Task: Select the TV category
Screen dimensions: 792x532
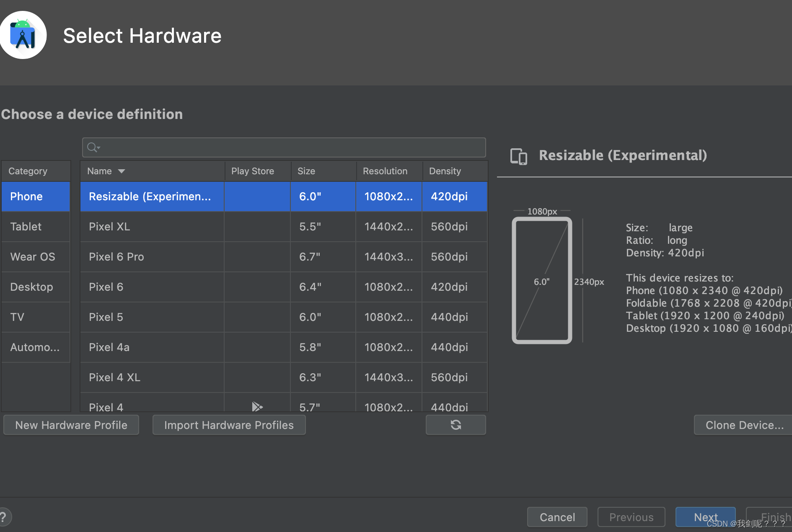Action: pyautogui.click(x=36, y=317)
